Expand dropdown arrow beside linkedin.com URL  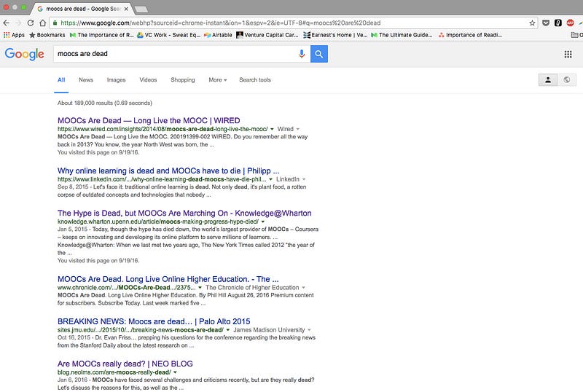click(x=270, y=179)
